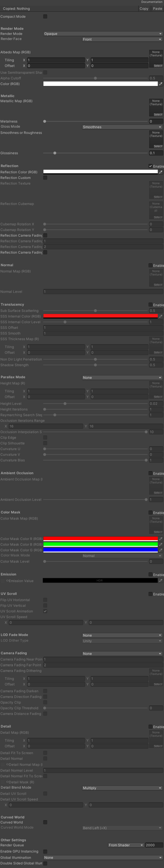Click Select on Smoothness or Roughness texture slot
This screenshot has height=868, width=164.
158,146
